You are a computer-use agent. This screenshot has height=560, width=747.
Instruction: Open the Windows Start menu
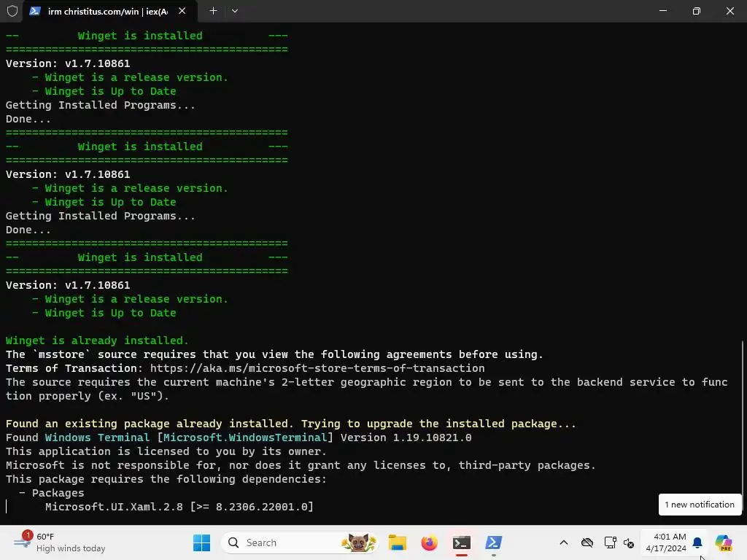coord(201,542)
